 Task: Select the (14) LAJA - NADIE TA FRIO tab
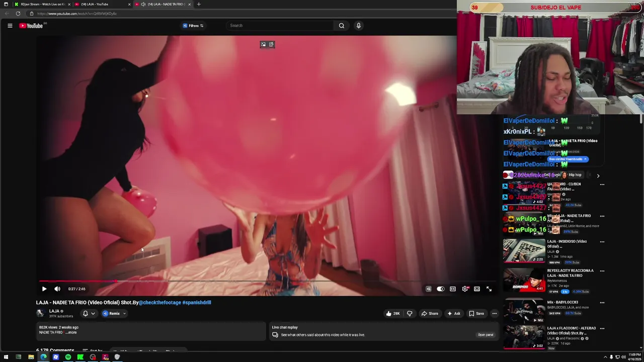pos(164,4)
